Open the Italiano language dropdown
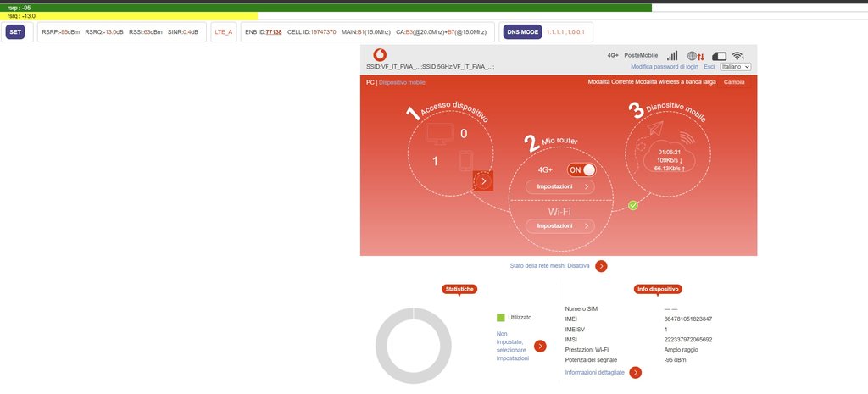This screenshot has width=868, height=394. point(736,66)
